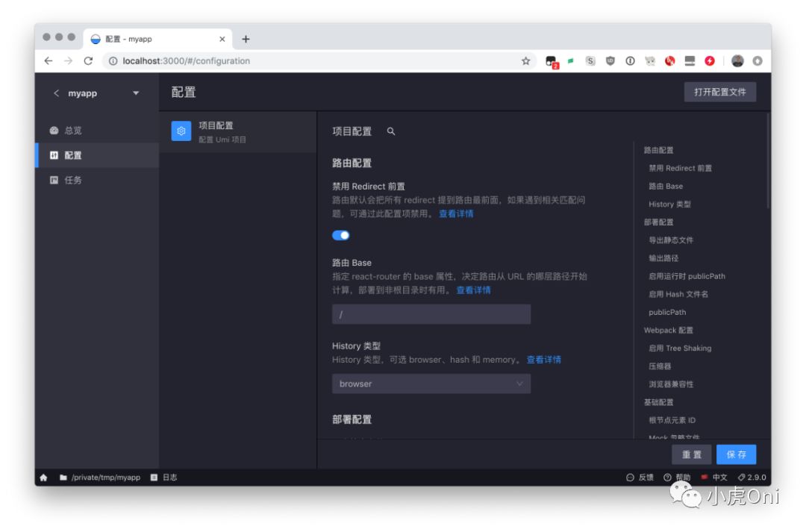Open 帮助 help in status bar
The image size is (806, 532).
677,478
